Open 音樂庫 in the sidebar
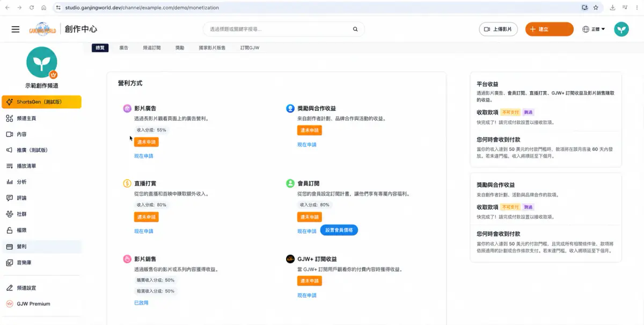The width and height of the screenshot is (644, 325). [x=41, y=263]
